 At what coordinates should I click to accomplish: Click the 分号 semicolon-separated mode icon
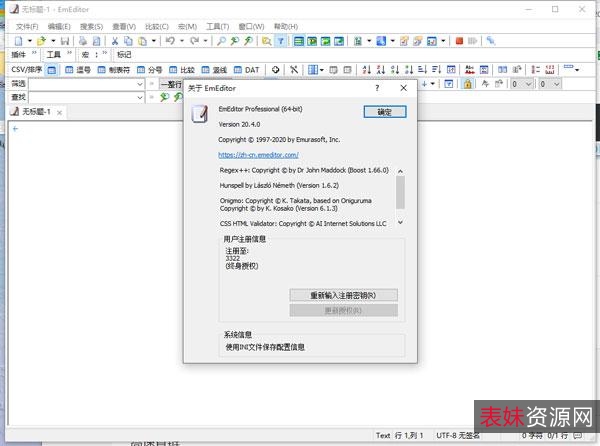[x=150, y=70]
